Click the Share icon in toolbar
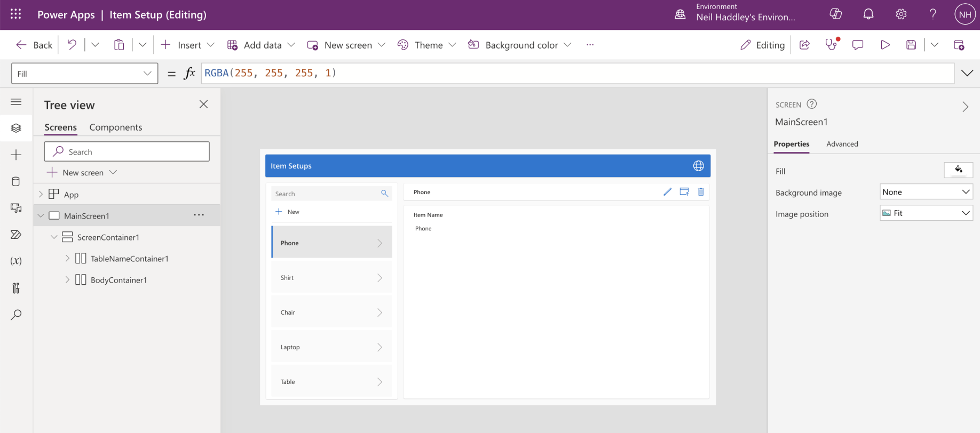This screenshot has height=433, width=980. click(804, 45)
